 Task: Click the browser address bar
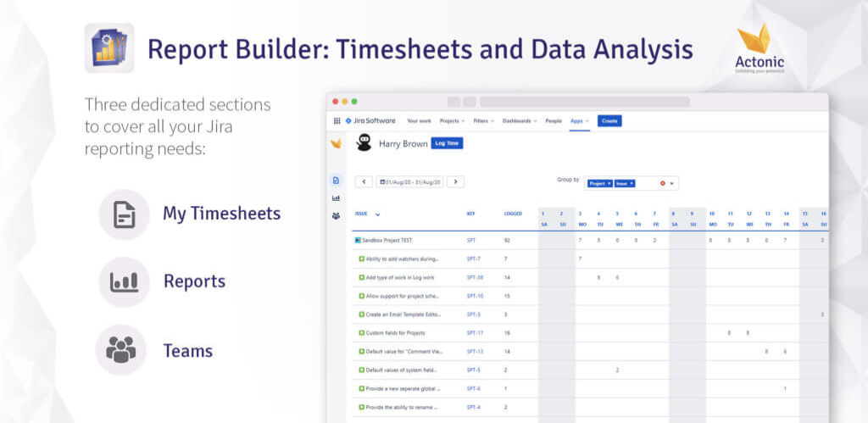coord(585,102)
